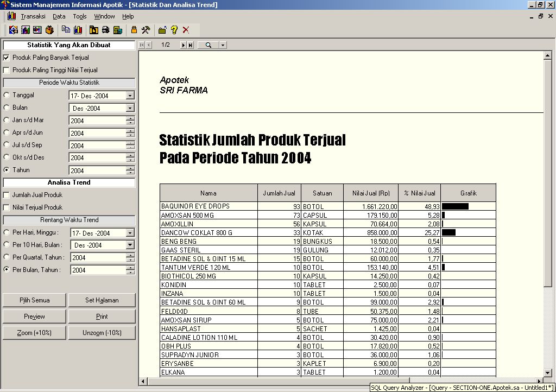The image size is (556, 392).
Task: Click the yellow question mark help icon
Action: click(x=174, y=30)
